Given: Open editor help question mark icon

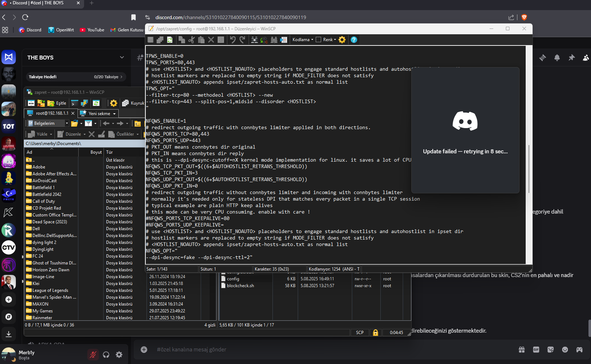Looking at the screenshot, I should (x=354, y=40).
